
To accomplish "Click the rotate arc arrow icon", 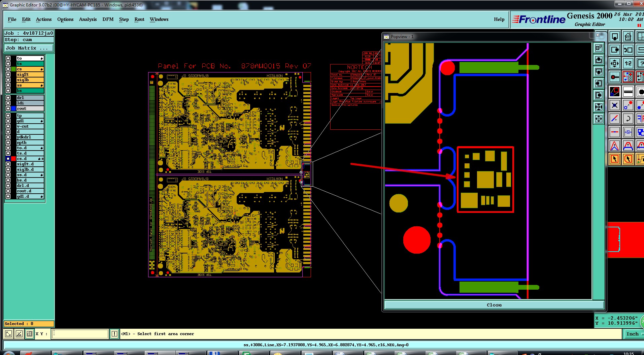I will 628,119.
